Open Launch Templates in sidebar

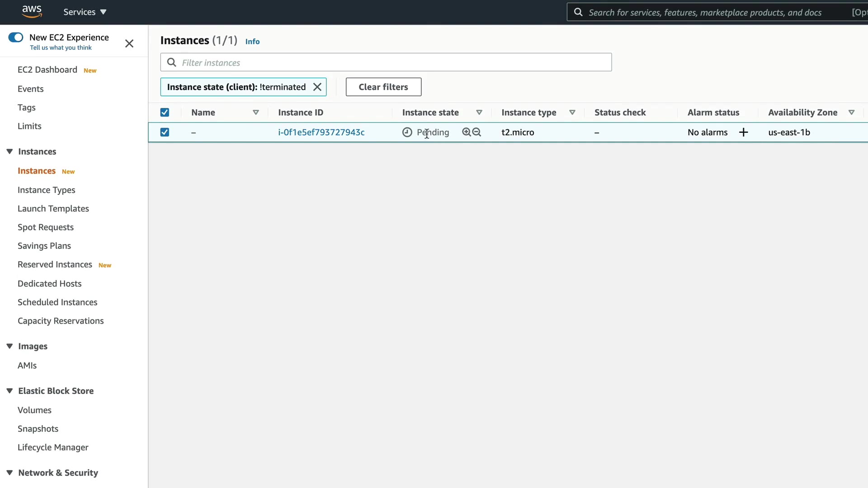53,209
